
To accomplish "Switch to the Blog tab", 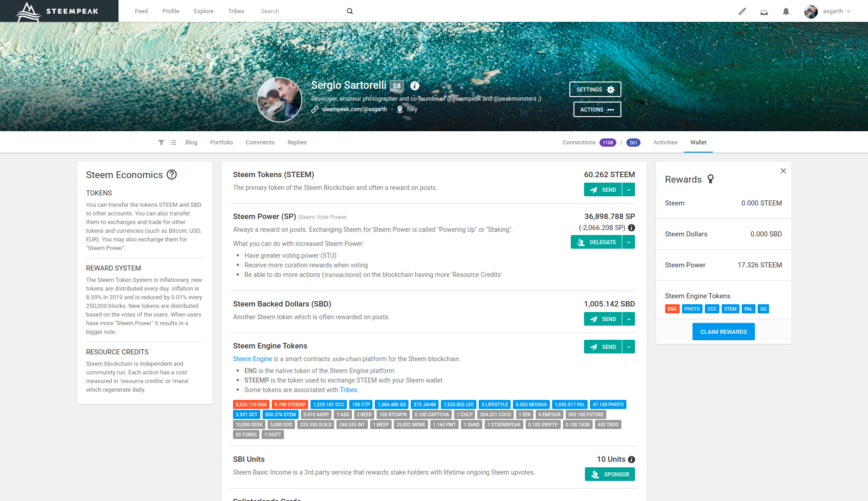I will 191,143.
